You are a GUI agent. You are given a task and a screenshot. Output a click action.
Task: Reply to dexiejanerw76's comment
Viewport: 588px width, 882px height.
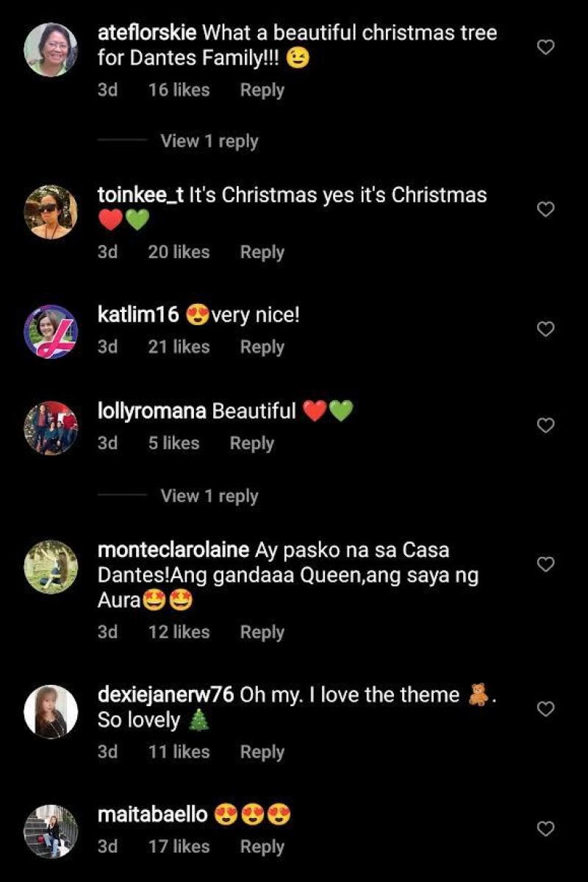pyautogui.click(x=262, y=752)
